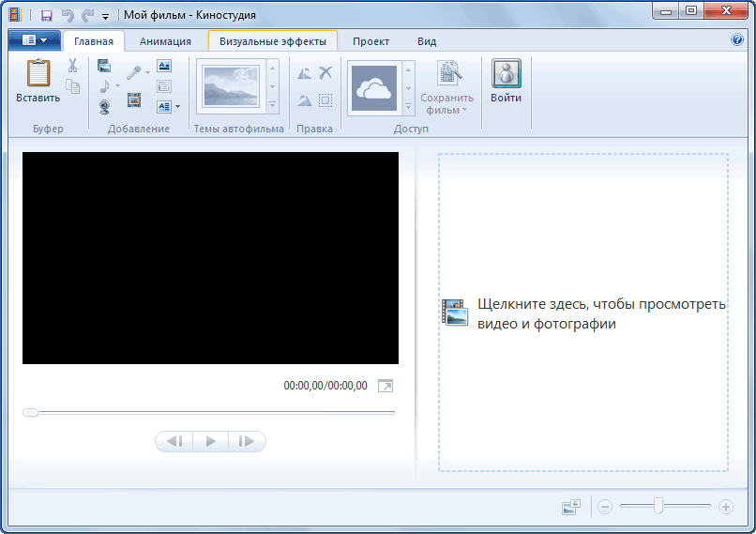Screen dimensions: 756x534
Task: Open Customize Quick Access Toolbar dropdown
Action: (x=106, y=16)
